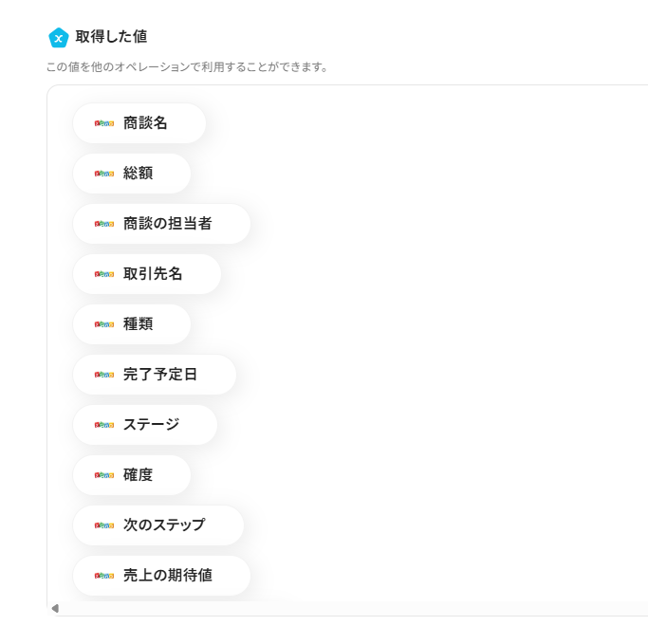Image resolution: width=648 pixels, height=644 pixels.
Task: Click the Zoho icon beside 商談名
Action: tap(104, 123)
